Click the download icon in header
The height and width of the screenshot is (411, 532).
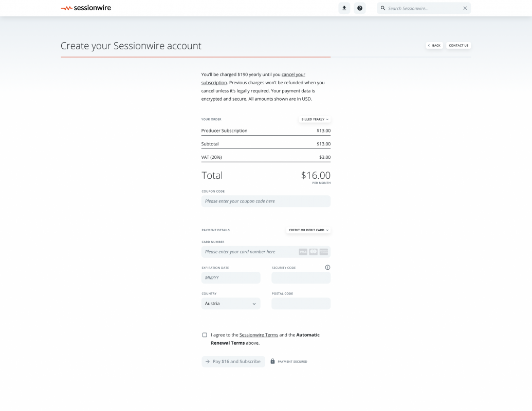pyautogui.click(x=344, y=8)
